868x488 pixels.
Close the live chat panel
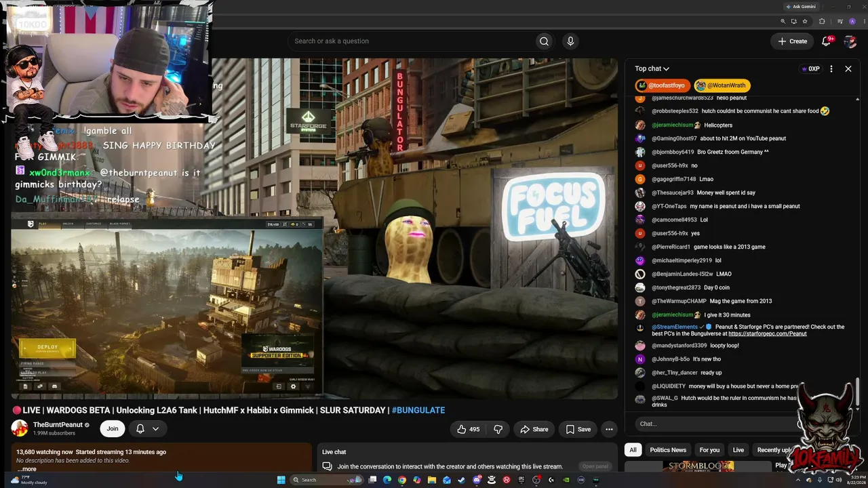[848, 68]
